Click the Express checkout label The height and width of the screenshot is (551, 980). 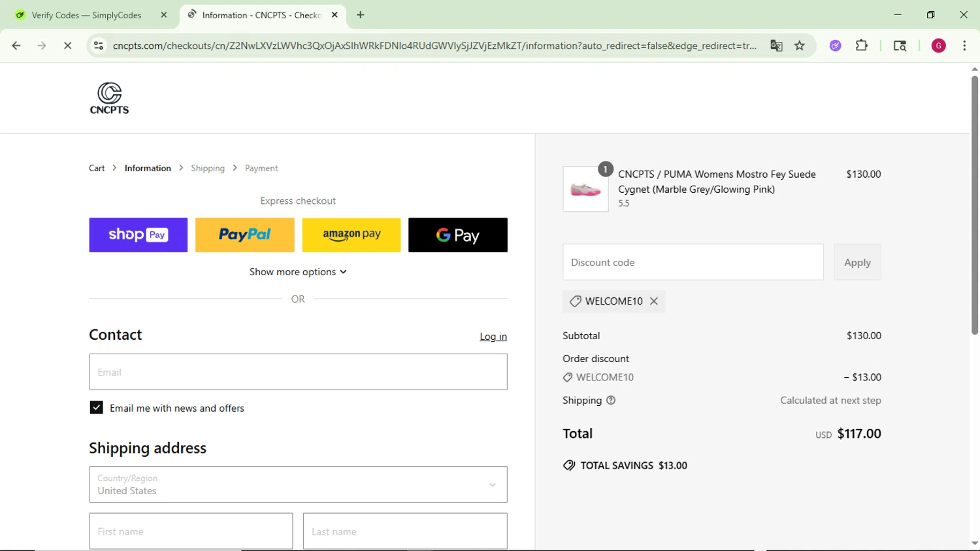(298, 201)
